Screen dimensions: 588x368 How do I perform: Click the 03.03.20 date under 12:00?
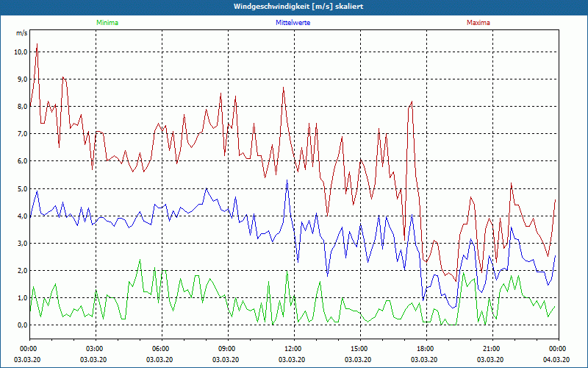click(292, 360)
